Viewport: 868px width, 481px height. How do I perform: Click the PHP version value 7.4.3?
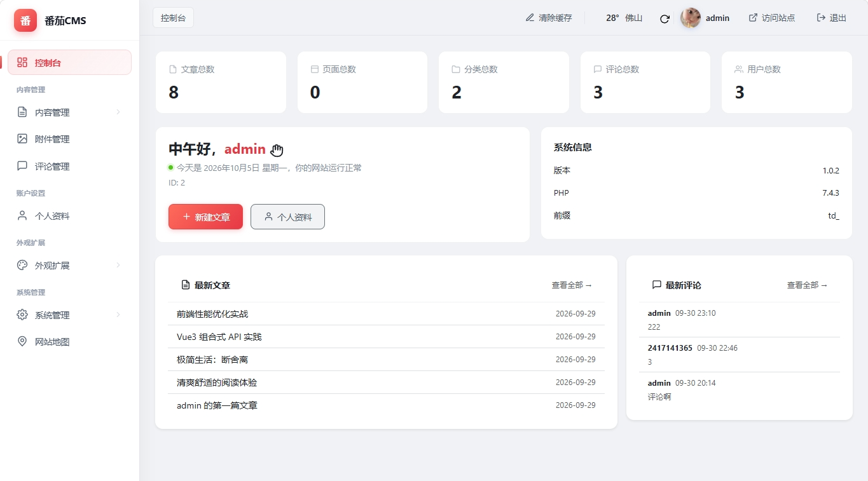[x=830, y=193]
